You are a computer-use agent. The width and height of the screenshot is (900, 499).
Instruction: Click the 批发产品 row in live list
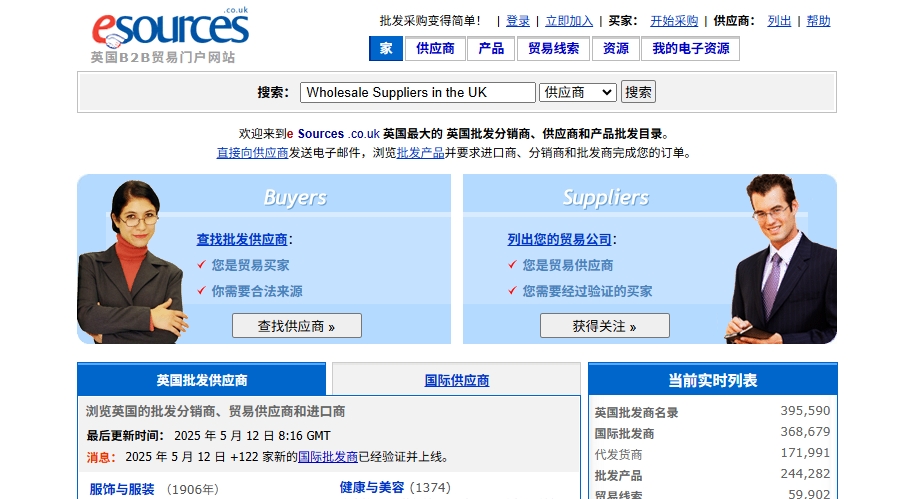712,475
